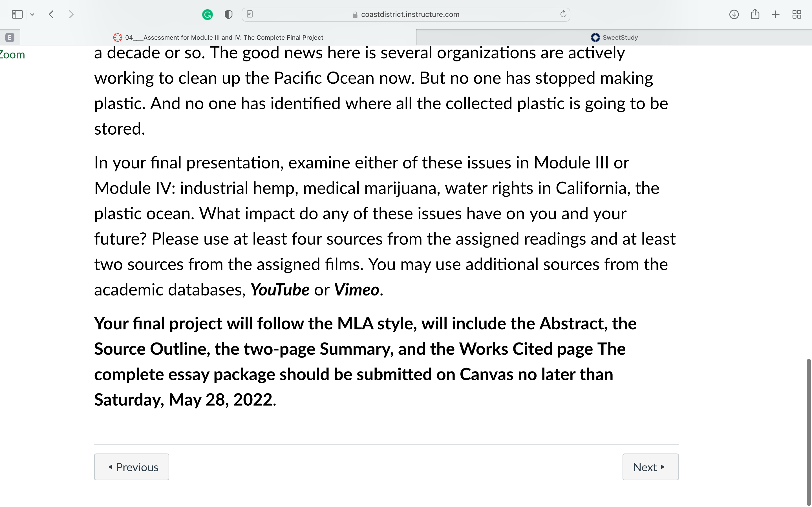Focus the coastdistrict.instructure.com address field
This screenshot has width=812, height=507.
click(406, 14)
